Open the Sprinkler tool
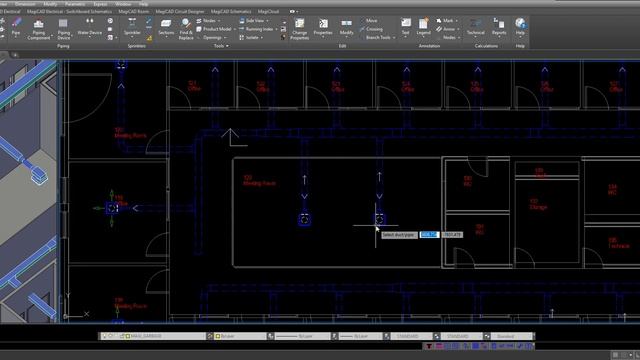The width and height of the screenshot is (640, 360). pyautogui.click(x=132, y=27)
